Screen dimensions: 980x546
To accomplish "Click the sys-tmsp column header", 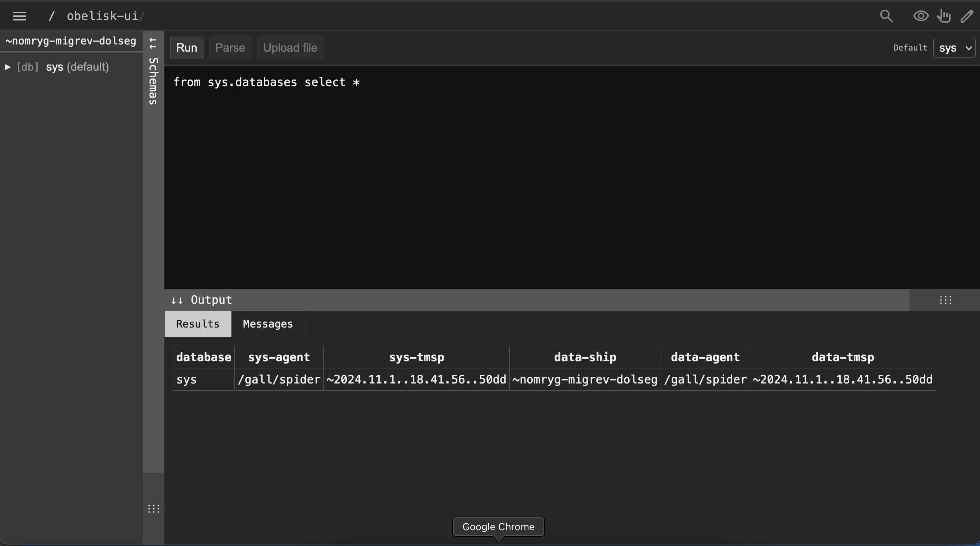I will tap(416, 357).
